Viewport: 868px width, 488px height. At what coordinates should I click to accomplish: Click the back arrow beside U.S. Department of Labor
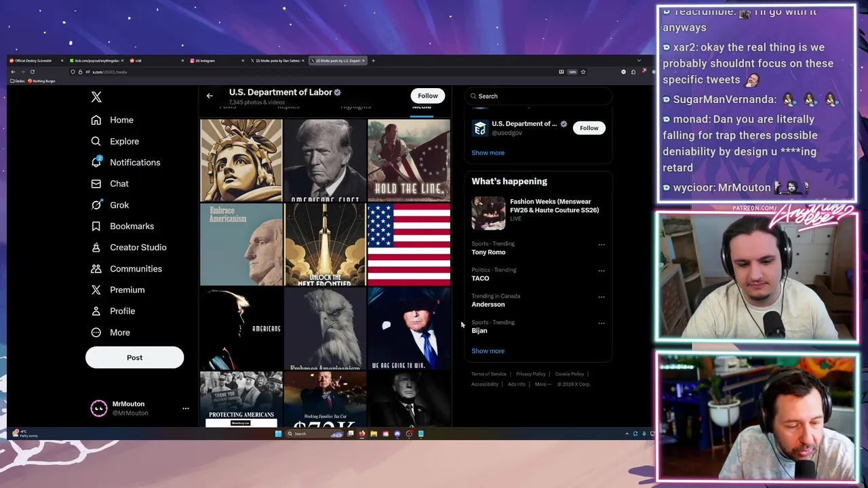point(210,96)
